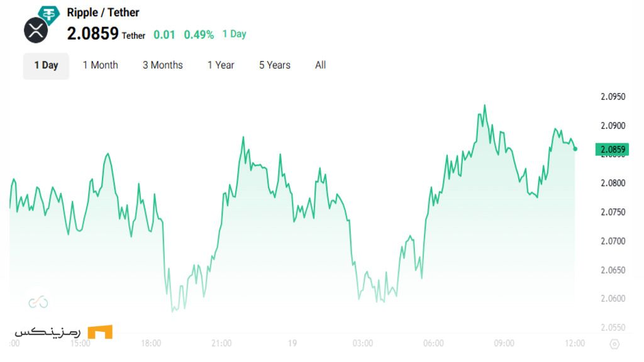Click the green Tether coin logo

(48, 14)
